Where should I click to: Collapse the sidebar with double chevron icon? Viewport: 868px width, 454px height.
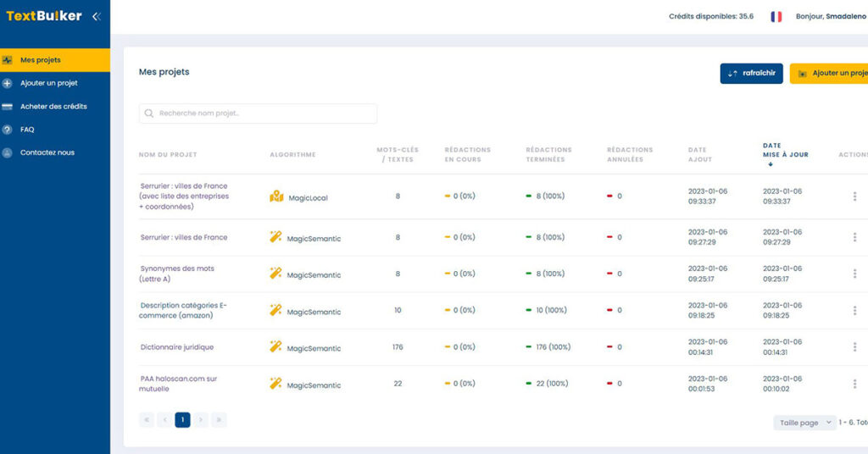tap(96, 16)
